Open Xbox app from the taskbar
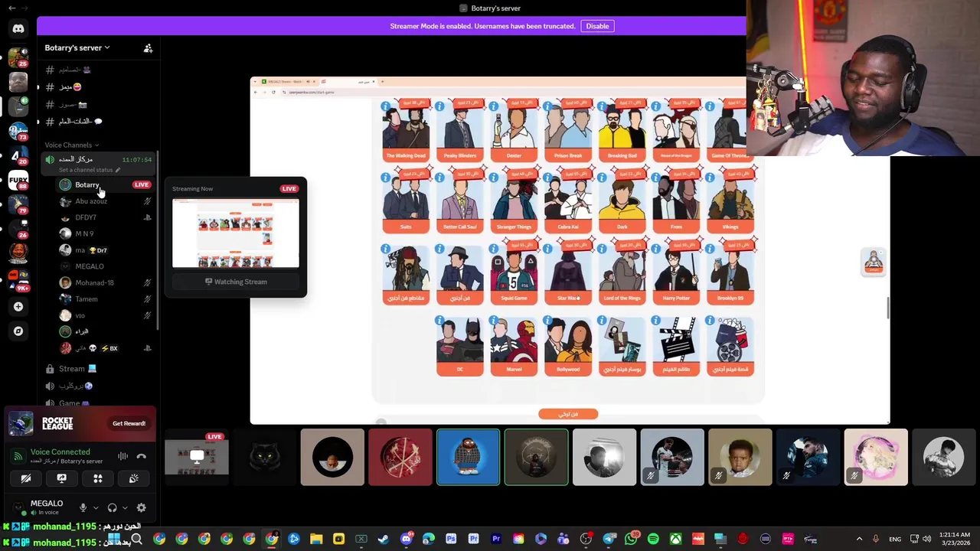The image size is (980, 551). click(675, 540)
